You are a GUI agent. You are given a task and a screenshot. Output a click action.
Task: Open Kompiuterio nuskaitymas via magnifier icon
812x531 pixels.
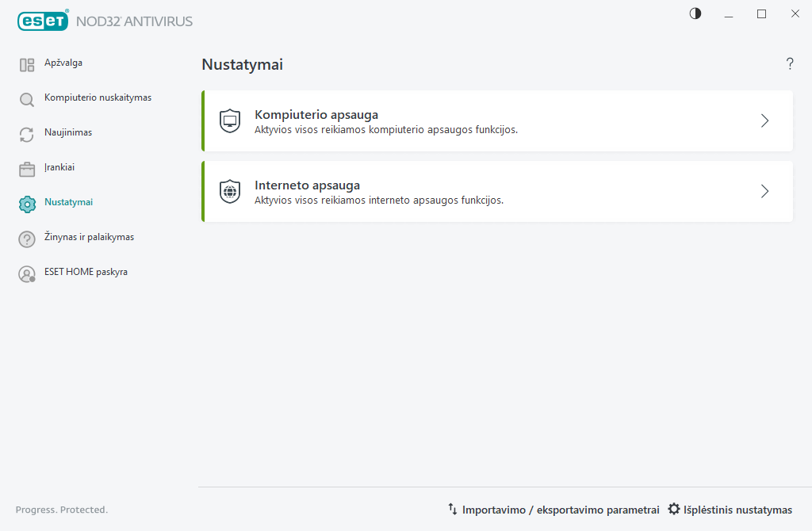click(26, 98)
